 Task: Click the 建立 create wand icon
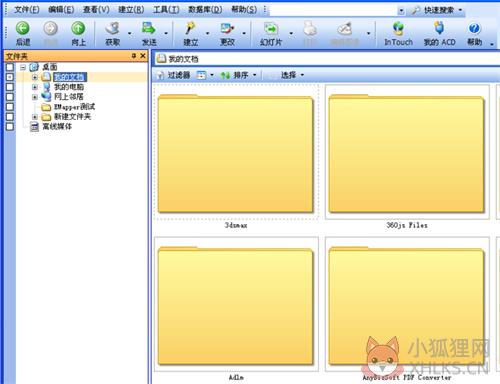point(190,29)
